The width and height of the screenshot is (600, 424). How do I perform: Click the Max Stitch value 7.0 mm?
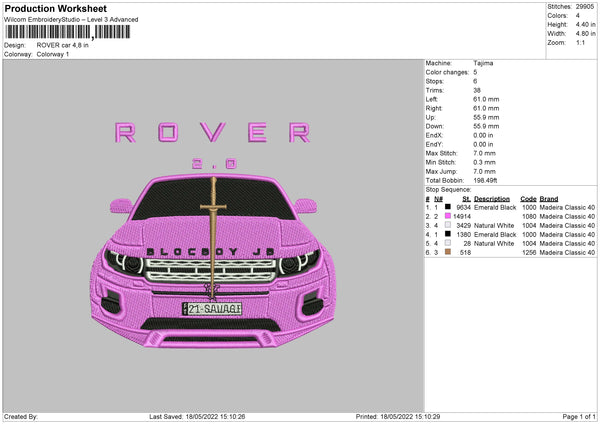click(484, 153)
